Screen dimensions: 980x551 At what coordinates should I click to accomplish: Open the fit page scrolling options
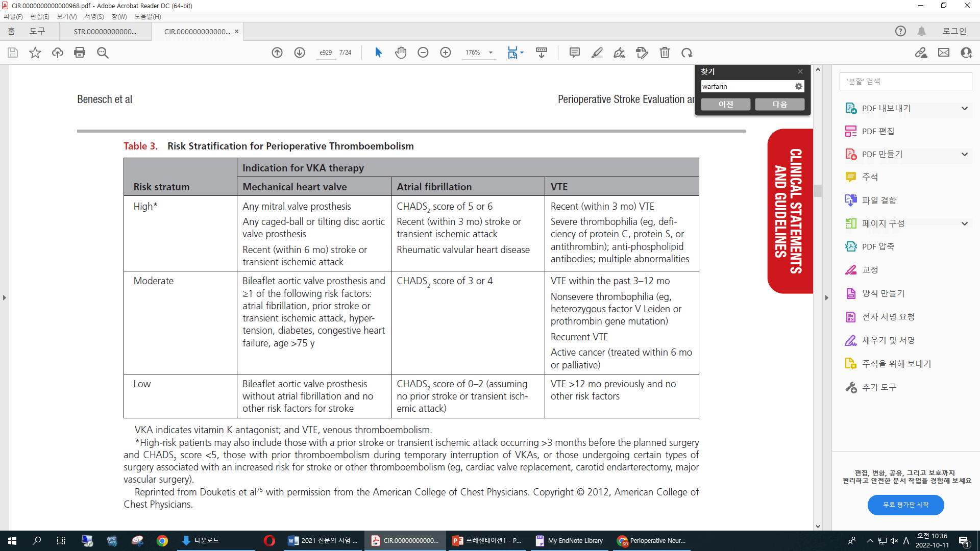pyautogui.click(x=516, y=53)
